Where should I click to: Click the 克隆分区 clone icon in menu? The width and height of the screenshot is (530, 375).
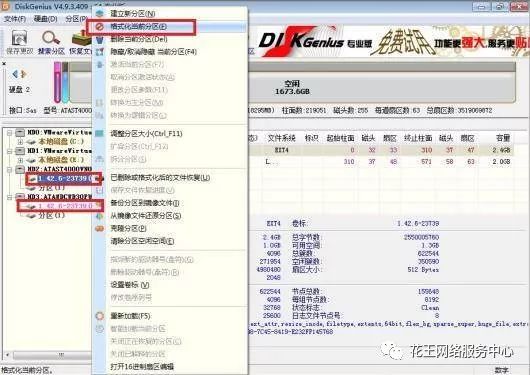tap(99, 229)
